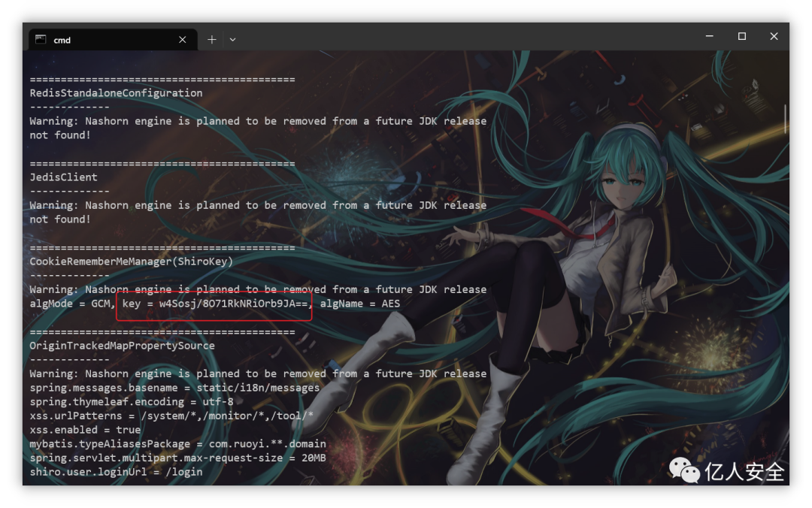Click the xss.enabled = true line

tap(85, 430)
